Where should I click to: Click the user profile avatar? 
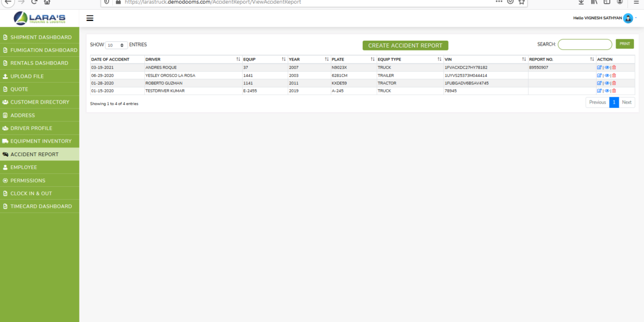[x=628, y=18]
